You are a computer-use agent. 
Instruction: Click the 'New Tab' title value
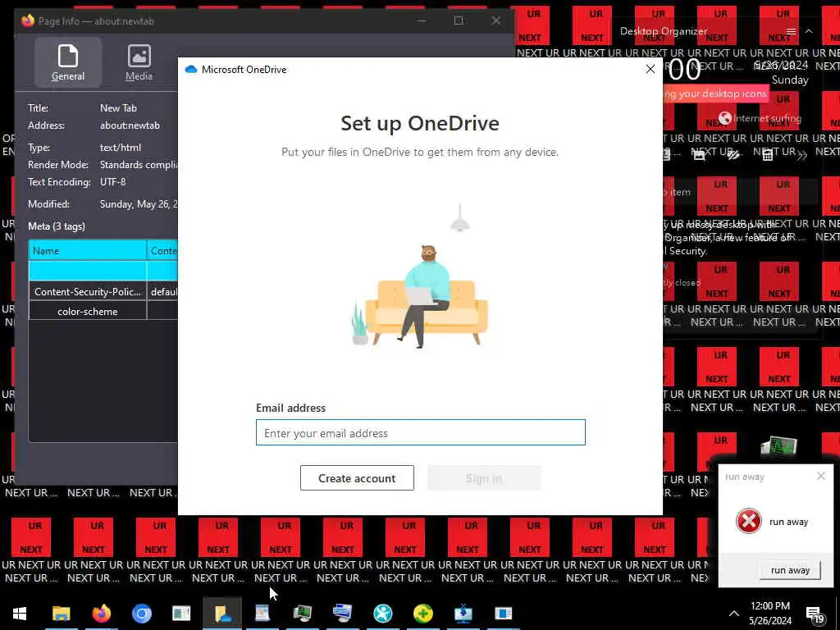pos(118,108)
